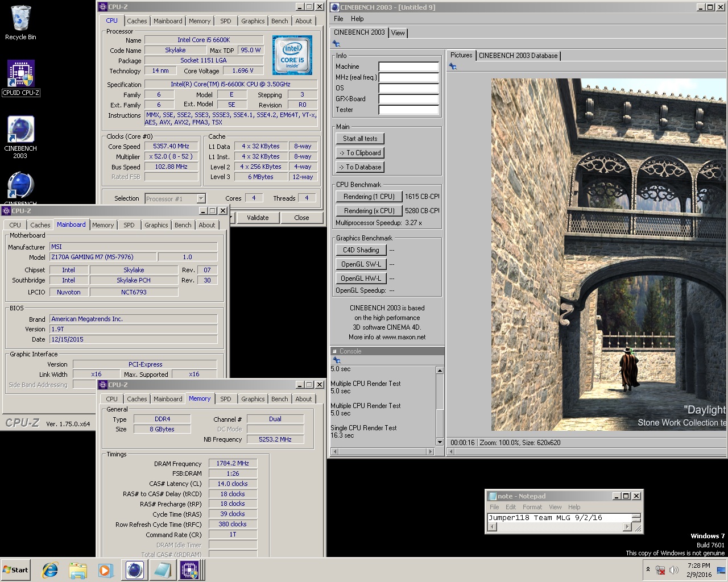Click rendered Daylight image
Image resolution: width=728 pixels, height=582 pixels.
coord(609,255)
